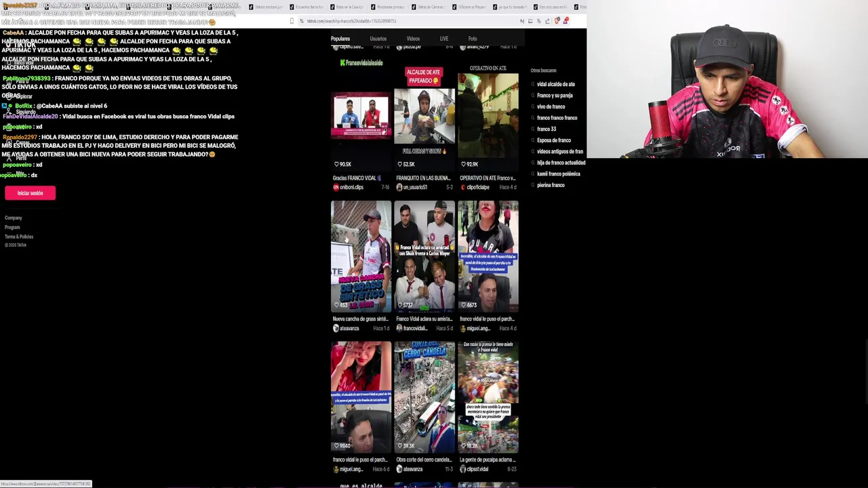This screenshot has height=488, width=868.
Task: Click francovidali avatar icon
Action: click(x=399, y=328)
